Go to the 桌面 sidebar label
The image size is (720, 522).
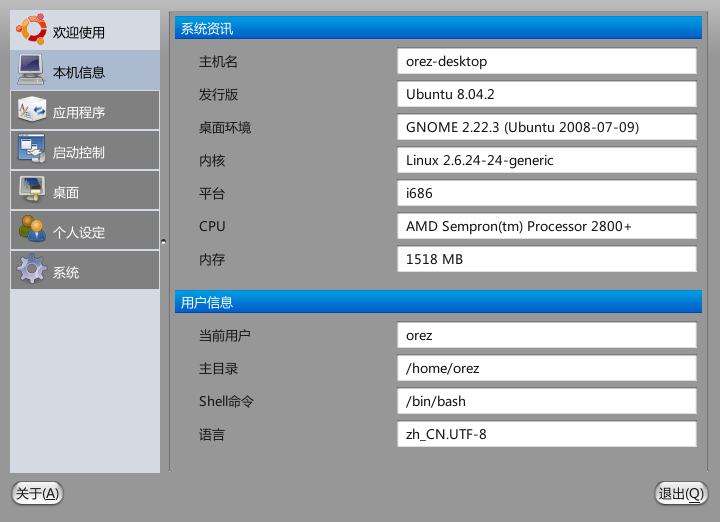(66, 192)
